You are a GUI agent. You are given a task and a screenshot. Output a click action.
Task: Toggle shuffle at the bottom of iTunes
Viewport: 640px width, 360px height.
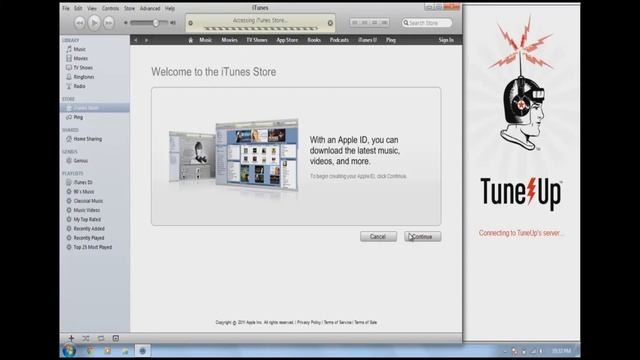pos(86,338)
